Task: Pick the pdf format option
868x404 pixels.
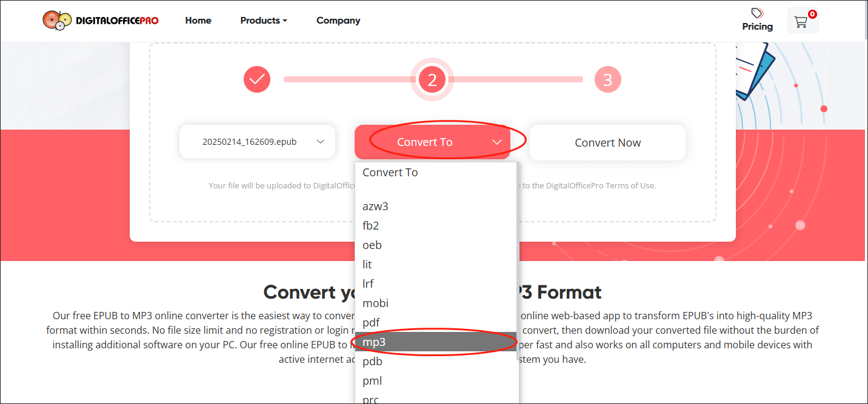Action: pos(371,323)
